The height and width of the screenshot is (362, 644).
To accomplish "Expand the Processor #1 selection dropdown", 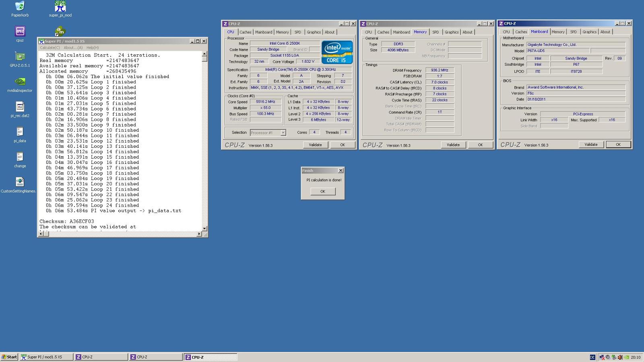I will coord(283,132).
